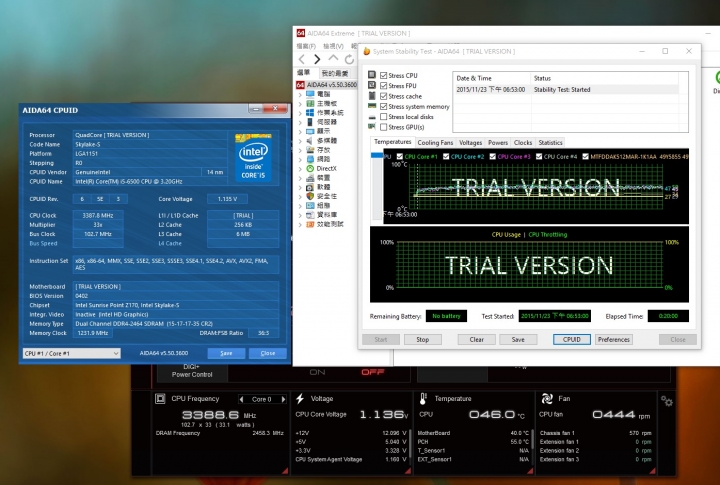Expand the 網路 tree node
Screen dimensions: 720x485
coord(300,159)
